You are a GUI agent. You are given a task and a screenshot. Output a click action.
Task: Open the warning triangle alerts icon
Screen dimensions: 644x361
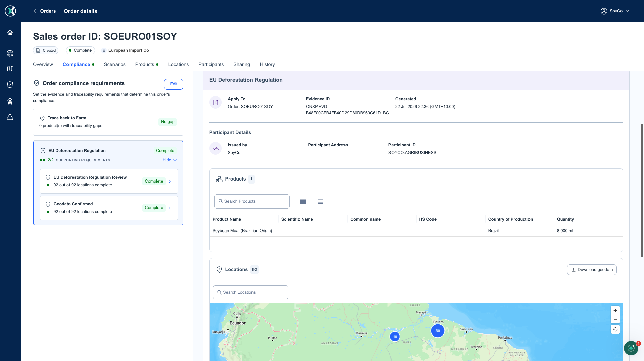click(10, 117)
